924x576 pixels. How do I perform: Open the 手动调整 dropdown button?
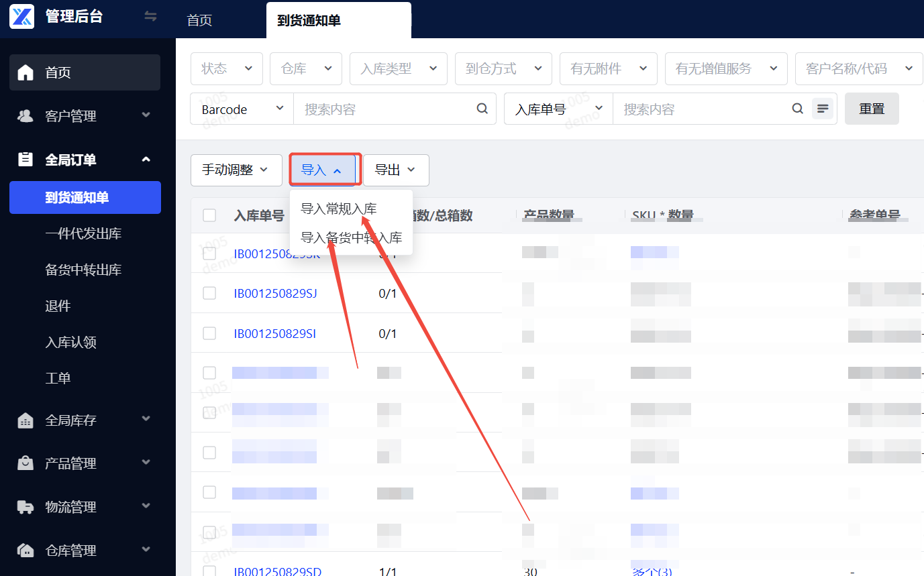(x=236, y=170)
